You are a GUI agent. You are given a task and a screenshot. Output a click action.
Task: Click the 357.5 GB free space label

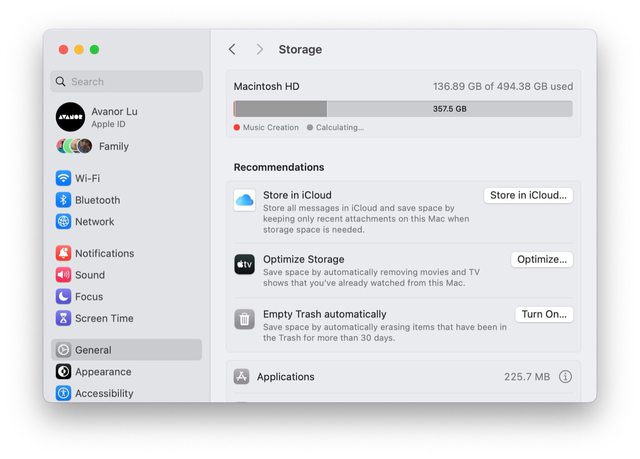[x=450, y=109]
